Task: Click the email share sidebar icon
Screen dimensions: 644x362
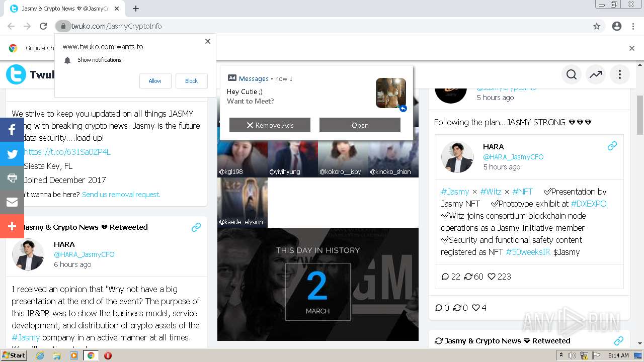Action: pos(12,202)
